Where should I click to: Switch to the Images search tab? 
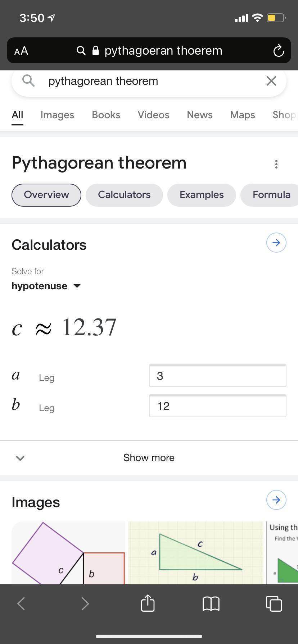tap(57, 115)
